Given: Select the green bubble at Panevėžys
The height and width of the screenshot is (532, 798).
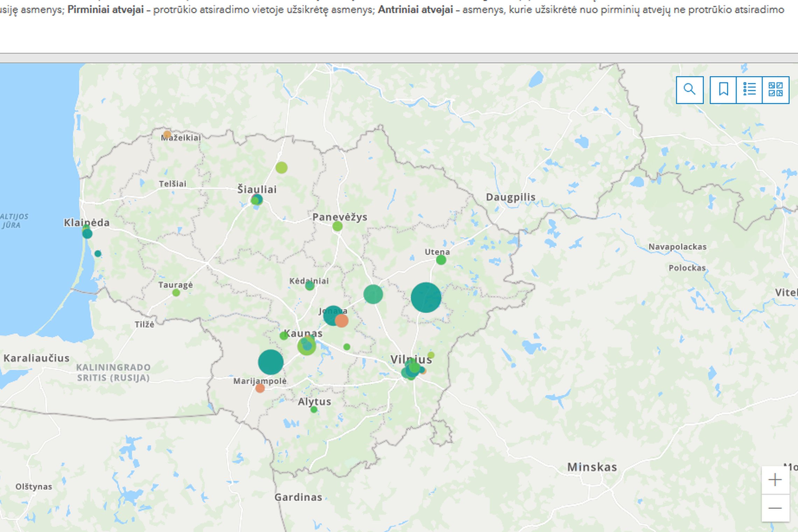Looking at the screenshot, I should coord(337,226).
